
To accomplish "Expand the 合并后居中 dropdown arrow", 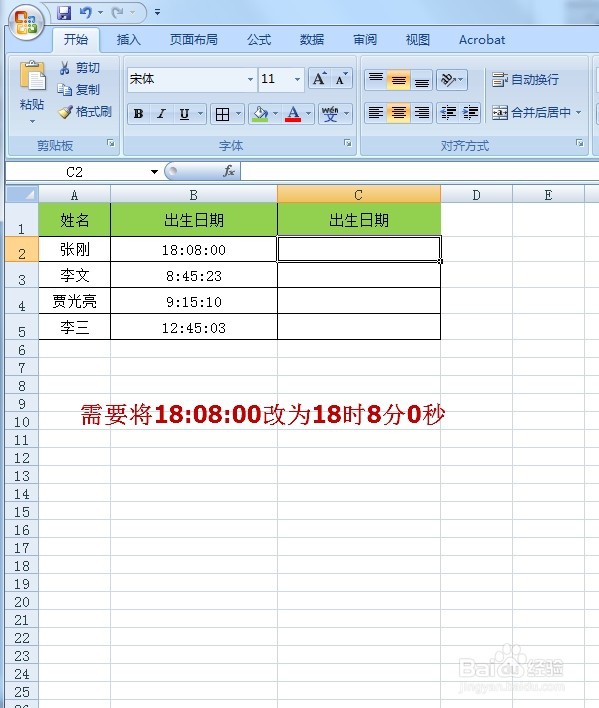I will point(579,112).
